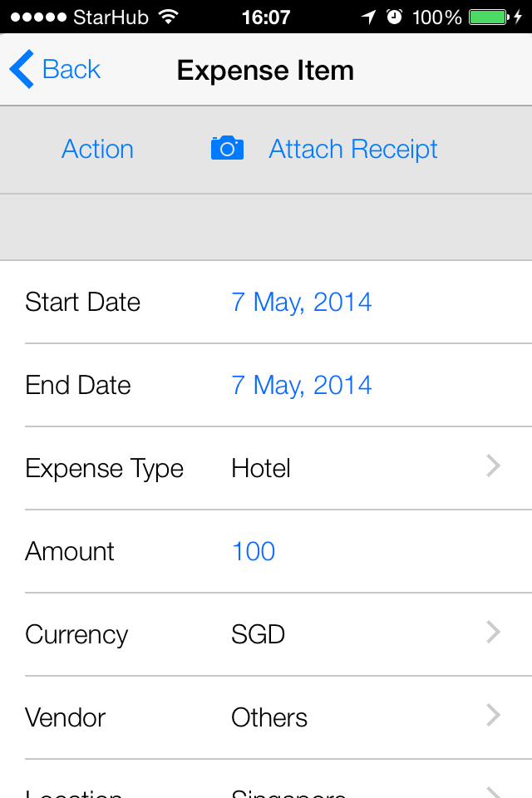Edit the Start Date value
Viewport: 532px width, 798px height.
(x=302, y=303)
